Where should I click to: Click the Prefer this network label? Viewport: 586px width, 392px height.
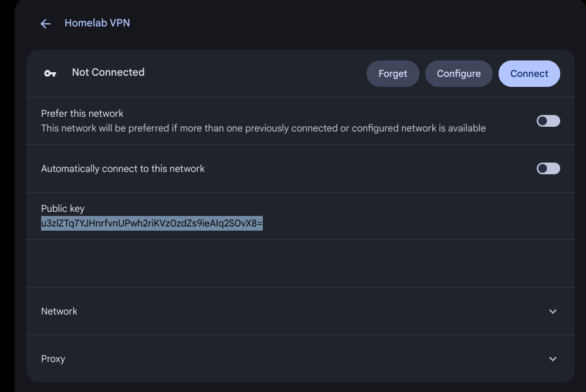82,113
